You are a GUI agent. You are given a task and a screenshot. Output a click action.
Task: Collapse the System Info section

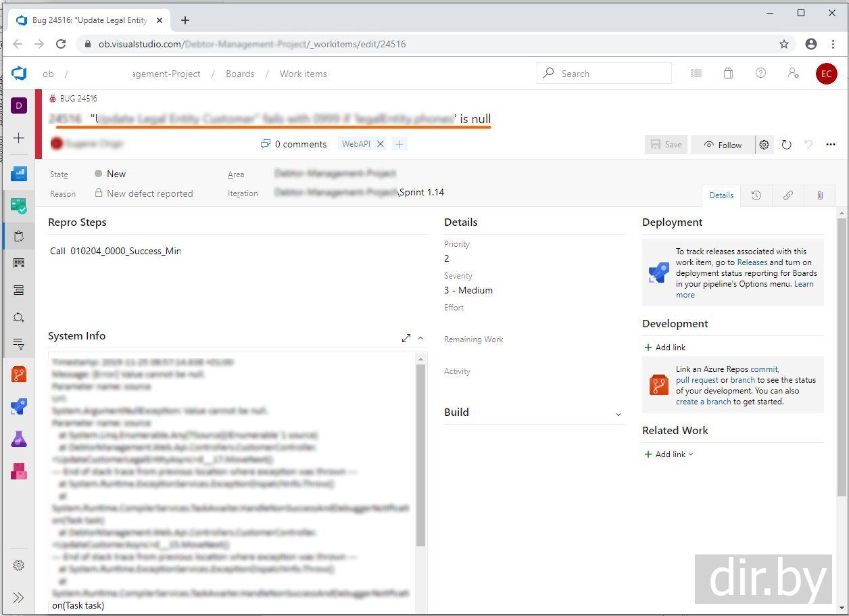click(420, 337)
